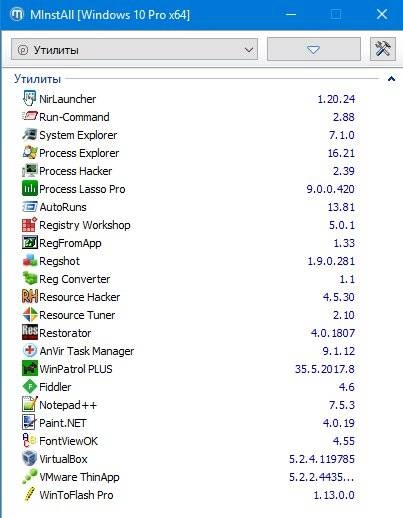This screenshot has width=403, height=518.
Task: Click the FontViewOK icon
Action: click(30, 441)
